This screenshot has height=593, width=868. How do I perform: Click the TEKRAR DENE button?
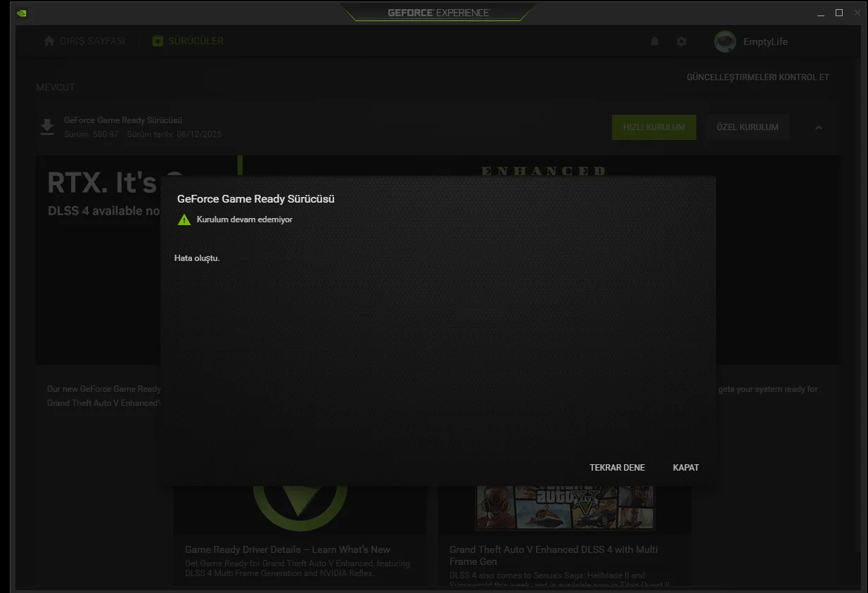pos(617,468)
